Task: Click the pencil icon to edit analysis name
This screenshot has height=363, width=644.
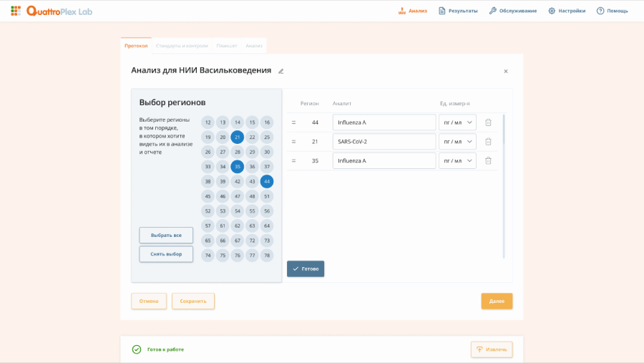Action: [281, 71]
